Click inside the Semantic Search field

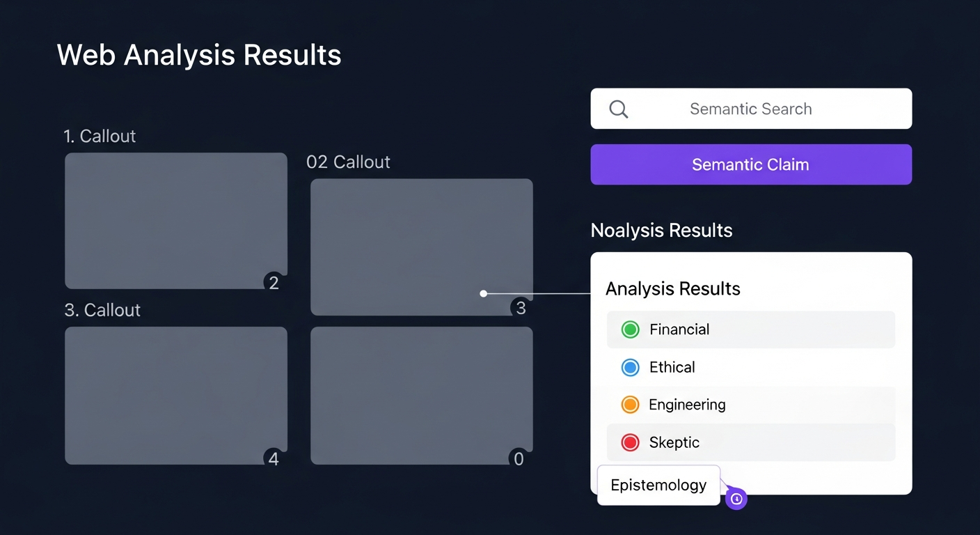(750, 109)
